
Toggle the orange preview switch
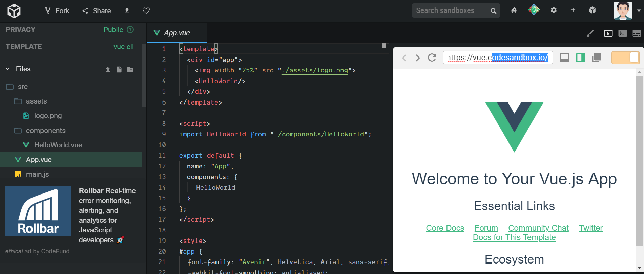tap(625, 58)
